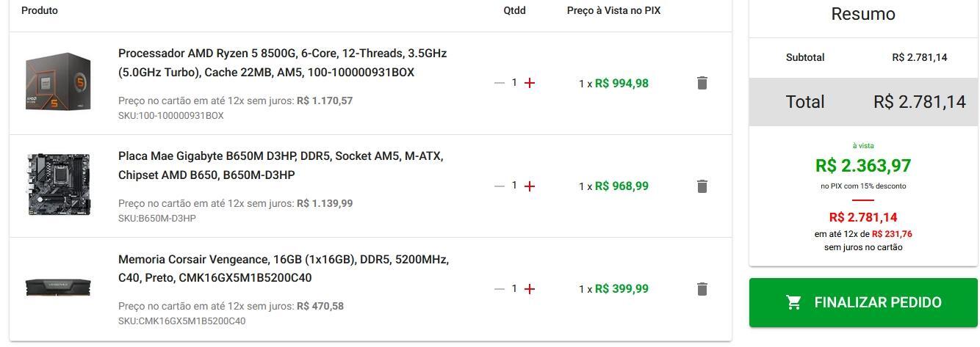Open the Gigabyte motherboard product image
The width and height of the screenshot is (980, 347).
click(58, 184)
